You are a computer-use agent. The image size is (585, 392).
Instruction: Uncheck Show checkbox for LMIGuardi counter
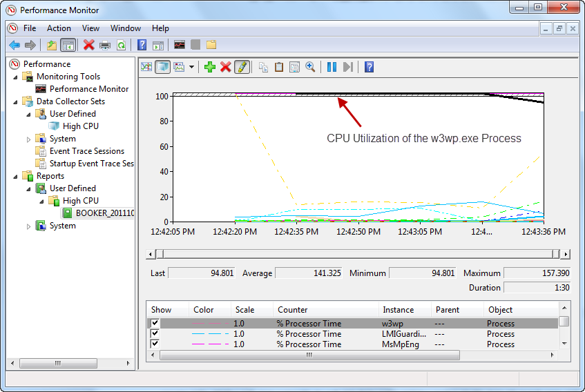click(x=155, y=334)
